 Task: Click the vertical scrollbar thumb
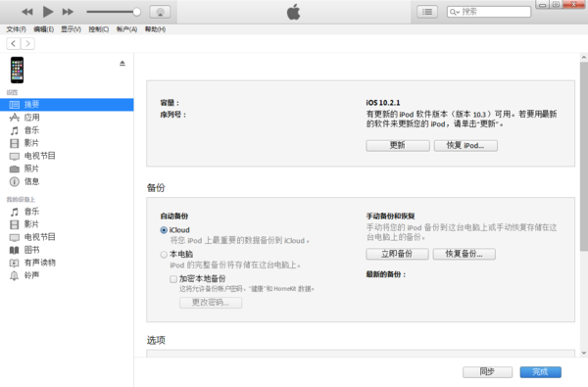click(584, 157)
